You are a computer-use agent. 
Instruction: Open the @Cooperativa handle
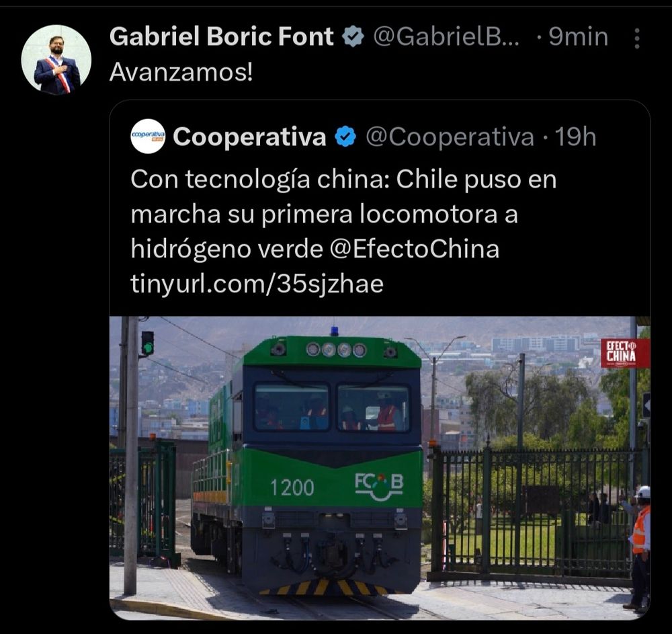click(450, 137)
